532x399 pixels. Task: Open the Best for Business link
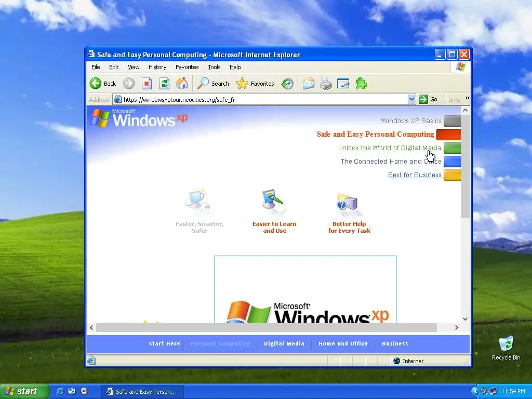click(x=415, y=175)
